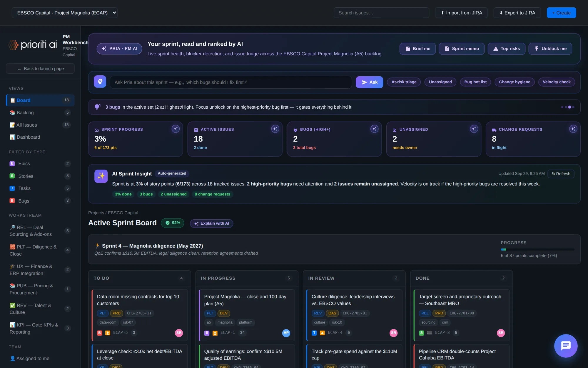Click epic type icon on ECAP-1
Viewport: 588px width, 368px height.
pyautogui.click(x=207, y=333)
